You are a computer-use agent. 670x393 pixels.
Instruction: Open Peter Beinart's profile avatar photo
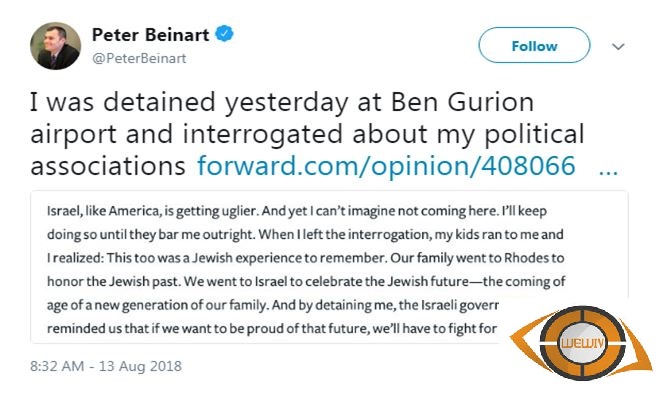[x=56, y=46]
